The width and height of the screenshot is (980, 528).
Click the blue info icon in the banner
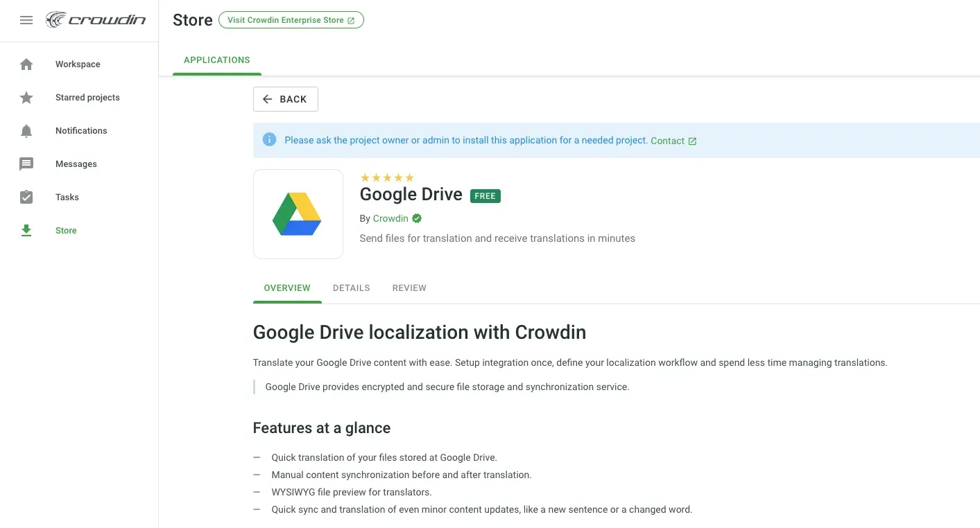[269, 139]
